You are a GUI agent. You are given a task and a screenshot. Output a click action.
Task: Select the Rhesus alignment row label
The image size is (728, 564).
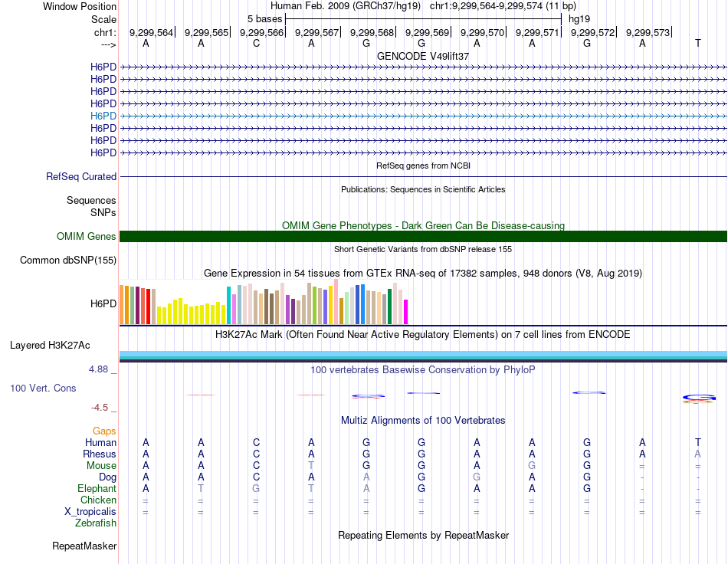point(100,454)
